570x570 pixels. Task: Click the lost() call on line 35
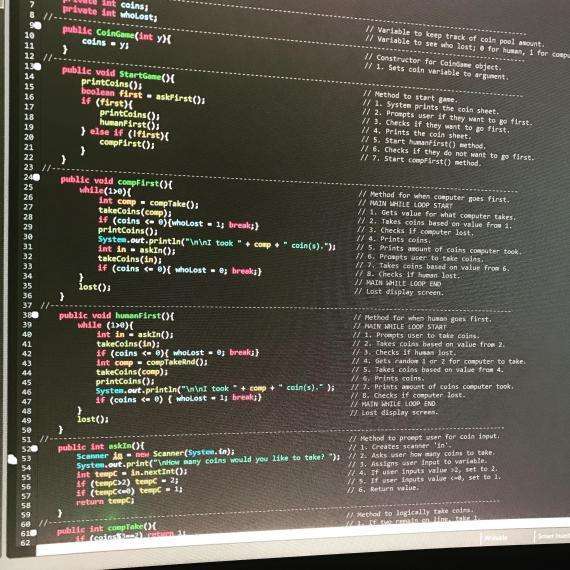pyautogui.click(x=95, y=287)
